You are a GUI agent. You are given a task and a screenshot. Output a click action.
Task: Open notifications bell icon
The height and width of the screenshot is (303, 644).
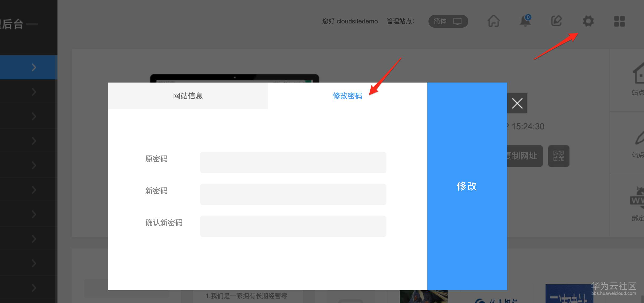click(x=525, y=21)
